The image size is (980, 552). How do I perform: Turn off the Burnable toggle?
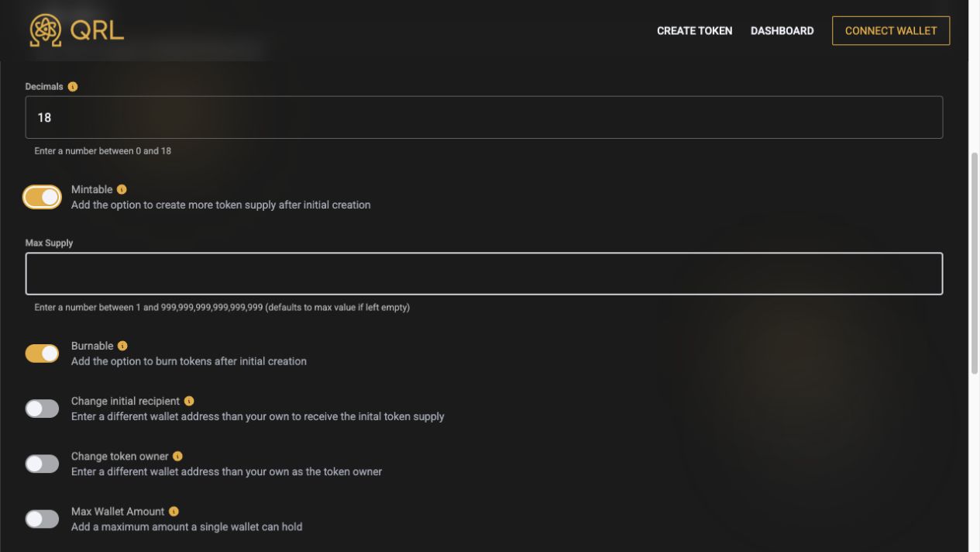coord(42,354)
